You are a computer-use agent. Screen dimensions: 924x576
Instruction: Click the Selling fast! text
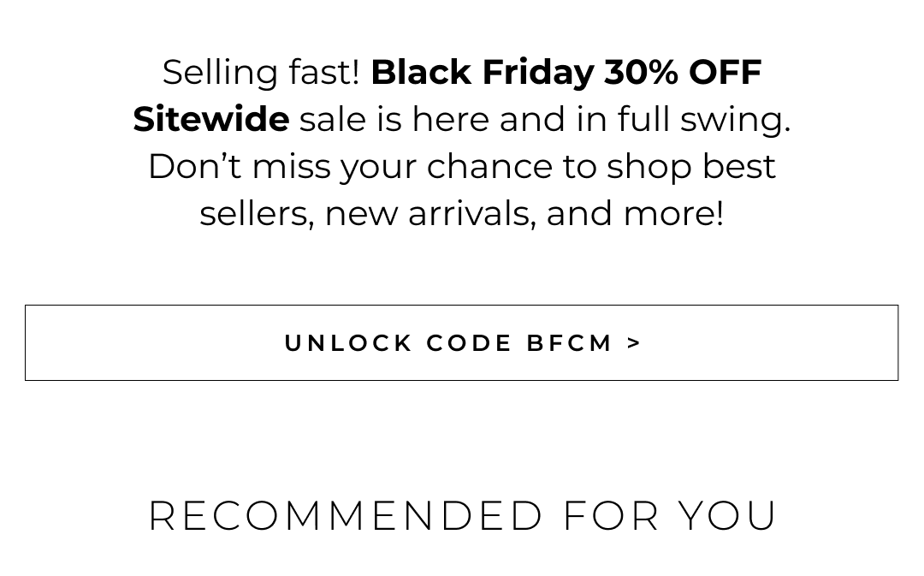(x=262, y=72)
